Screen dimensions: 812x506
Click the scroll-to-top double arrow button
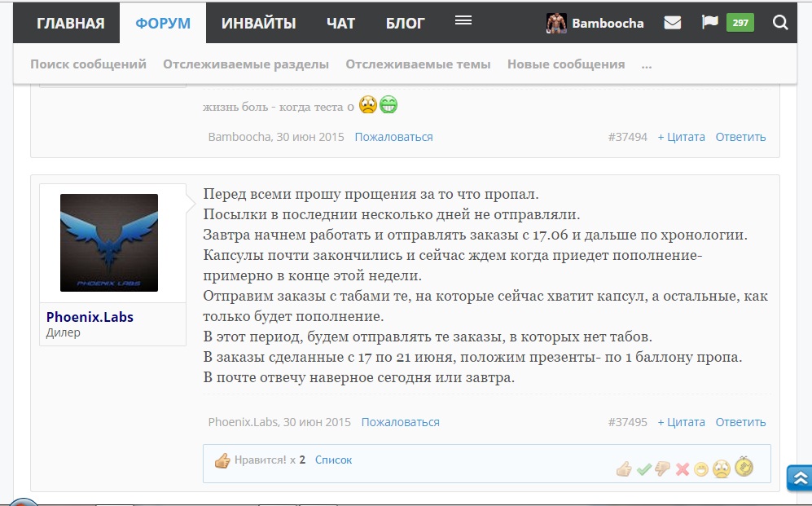(799, 478)
